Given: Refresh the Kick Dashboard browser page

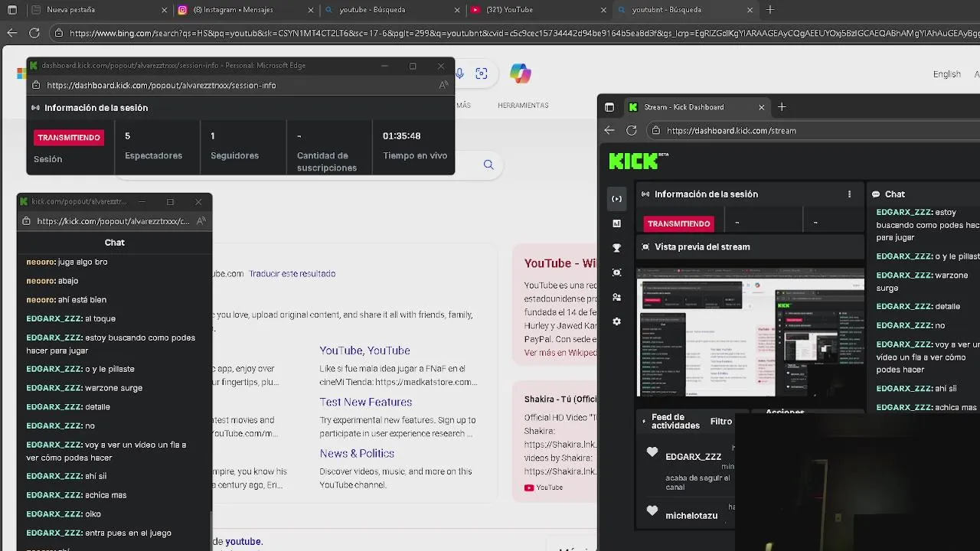Looking at the screenshot, I should pos(632,130).
